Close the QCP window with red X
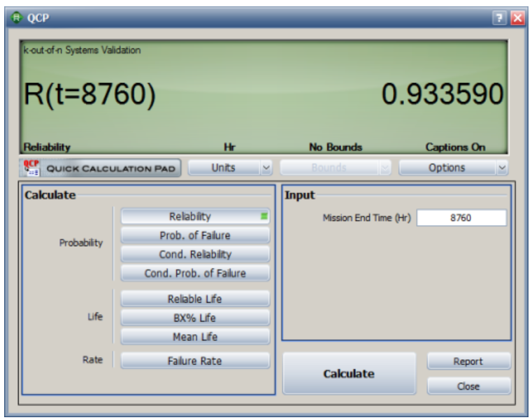This screenshot has height=420, width=532. 518,17
